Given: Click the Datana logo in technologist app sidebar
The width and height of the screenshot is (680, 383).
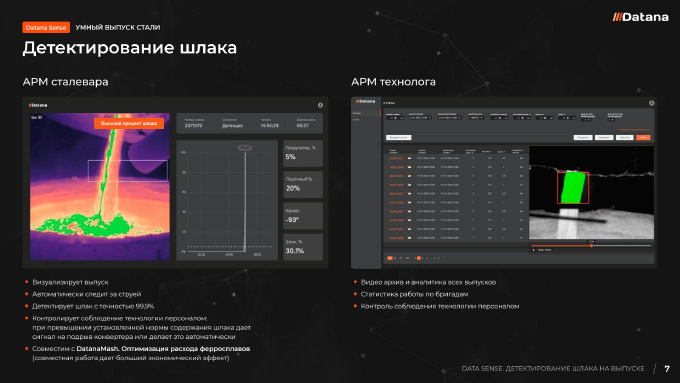Looking at the screenshot, I should point(366,101).
